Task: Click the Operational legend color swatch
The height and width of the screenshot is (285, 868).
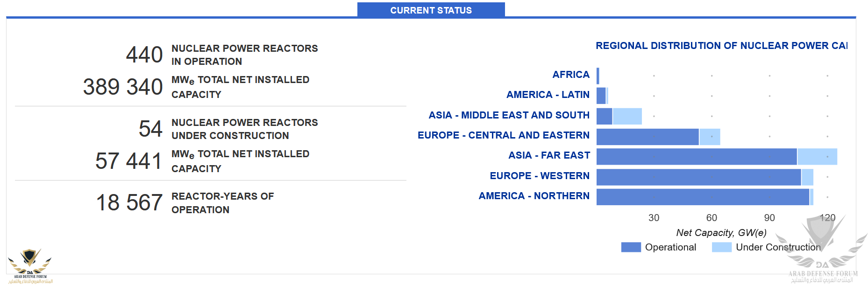Action: coord(631,247)
